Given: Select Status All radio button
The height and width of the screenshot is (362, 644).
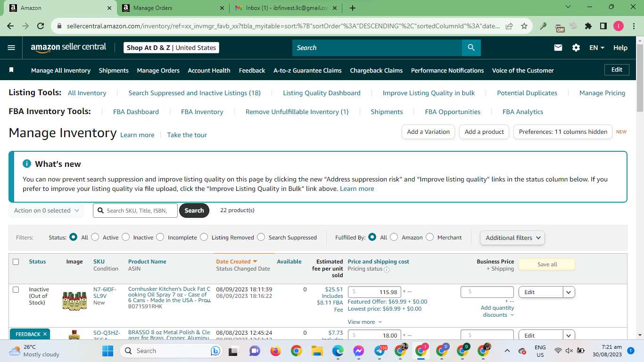Looking at the screenshot, I should pos(73,237).
